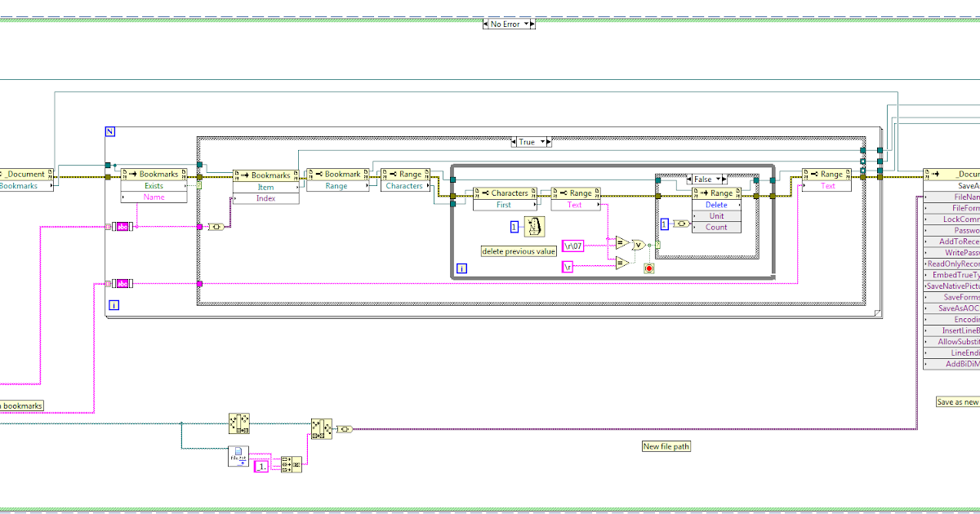Select the Password property row in the SaveAs node
This screenshot has height=514, width=980.
[960, 230]
